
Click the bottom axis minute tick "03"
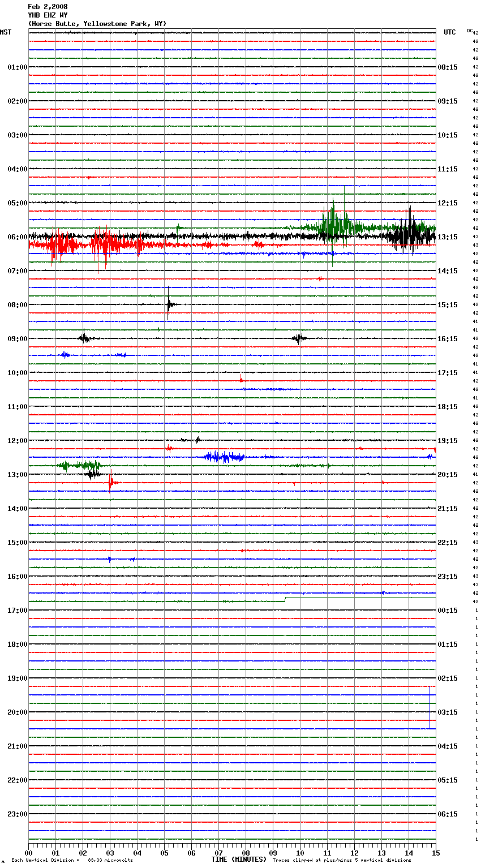pos(110,853)
